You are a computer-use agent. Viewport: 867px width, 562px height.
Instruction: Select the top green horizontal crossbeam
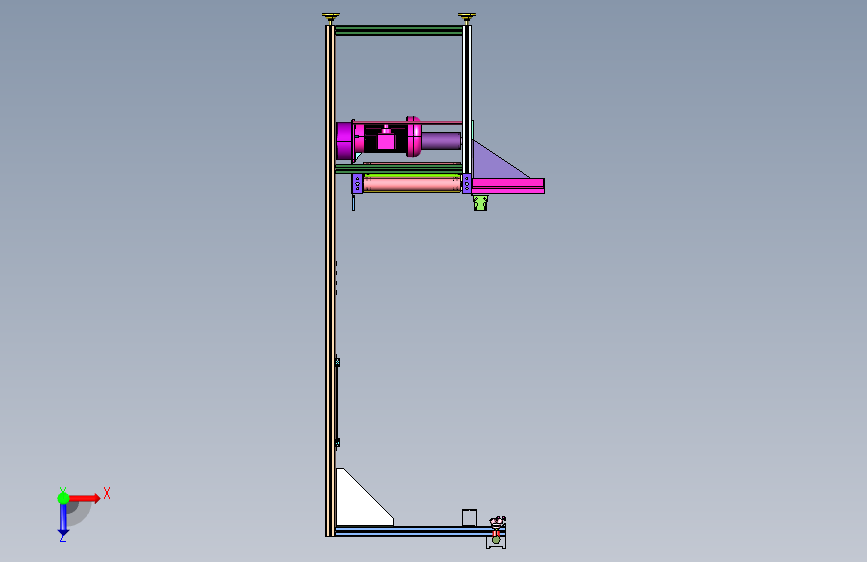tap(399, 30)
